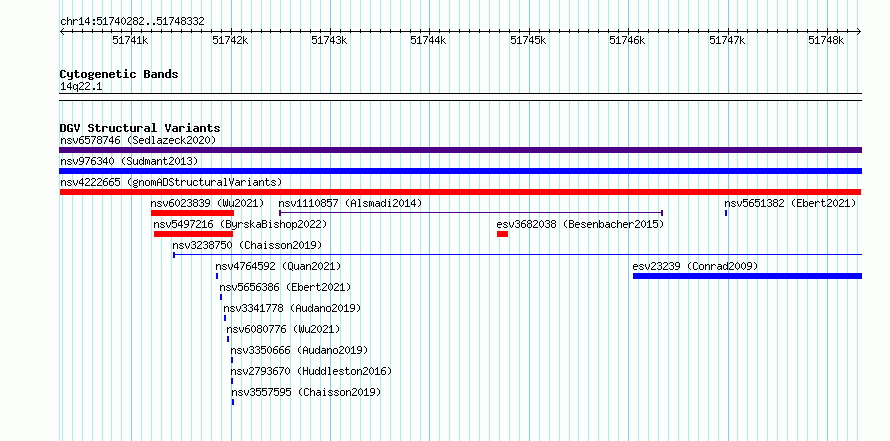Viewport: 890px width, 441px height.
Task: Click the nsv3350666 (Audano2019) label
Action: pyautogui.click(x=299, y=350)
